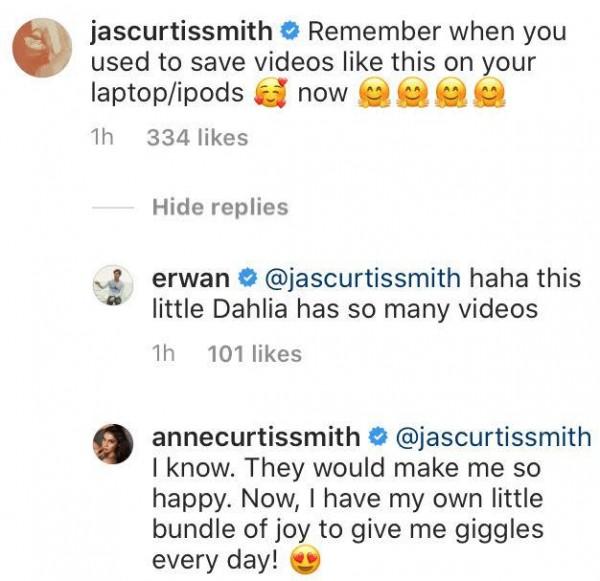Click the jascurtissmith username at top
Image resolution: width=600 pixels, height=581 pixels.
[x=181, y=32]
